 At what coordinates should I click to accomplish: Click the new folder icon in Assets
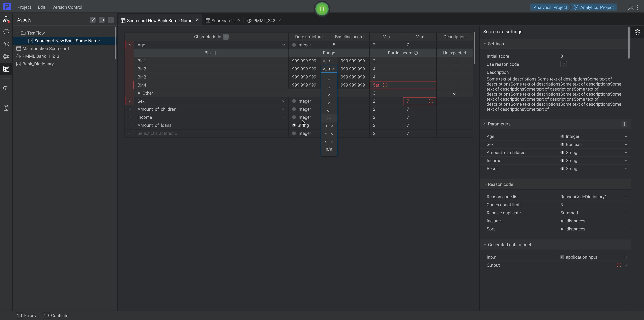(102, 20)
